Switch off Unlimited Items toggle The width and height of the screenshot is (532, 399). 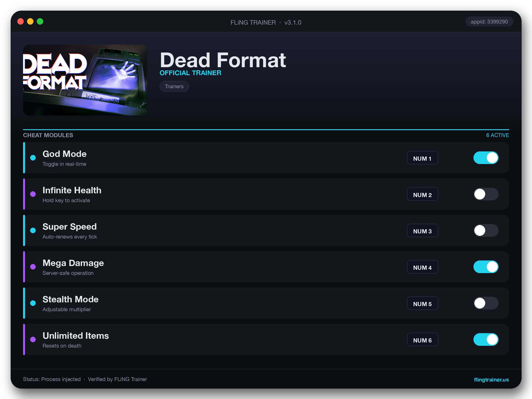click(x=486, y=339)
